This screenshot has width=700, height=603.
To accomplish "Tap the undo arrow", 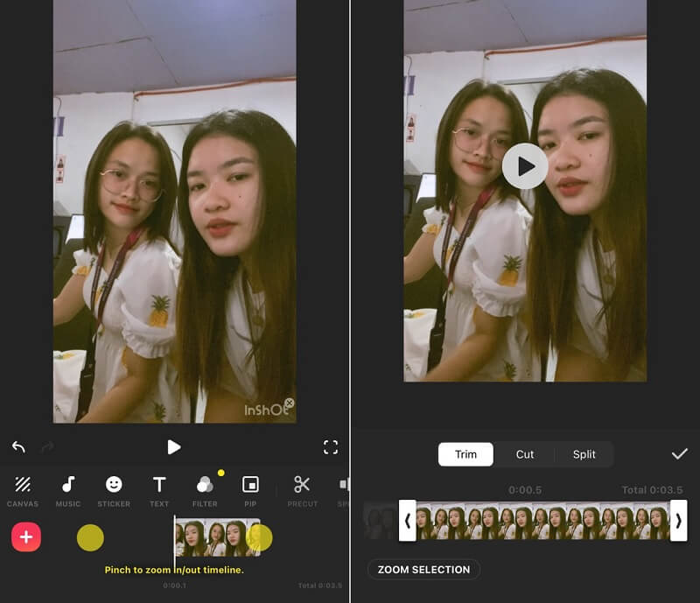I will [18, 447].
